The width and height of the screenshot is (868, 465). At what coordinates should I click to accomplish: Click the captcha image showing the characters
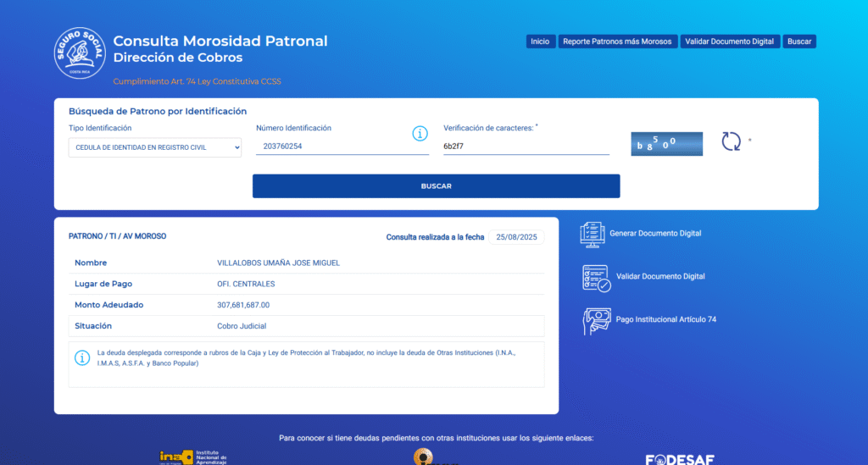point(666,144)
